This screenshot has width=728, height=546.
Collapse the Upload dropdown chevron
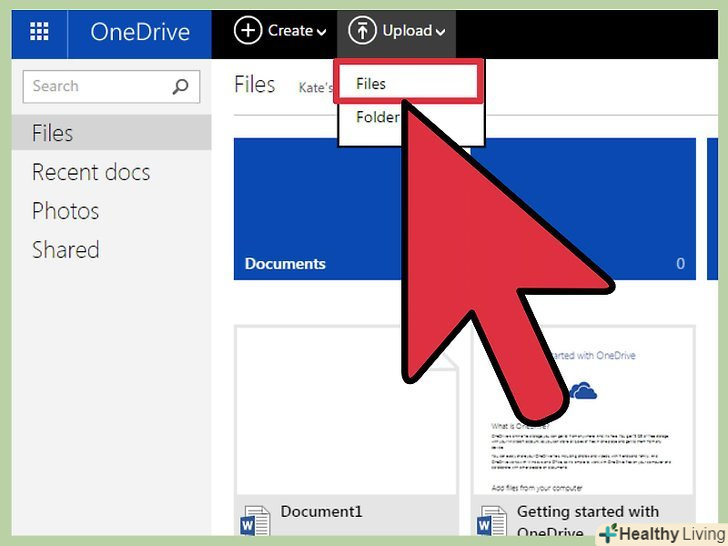(441, 32)
